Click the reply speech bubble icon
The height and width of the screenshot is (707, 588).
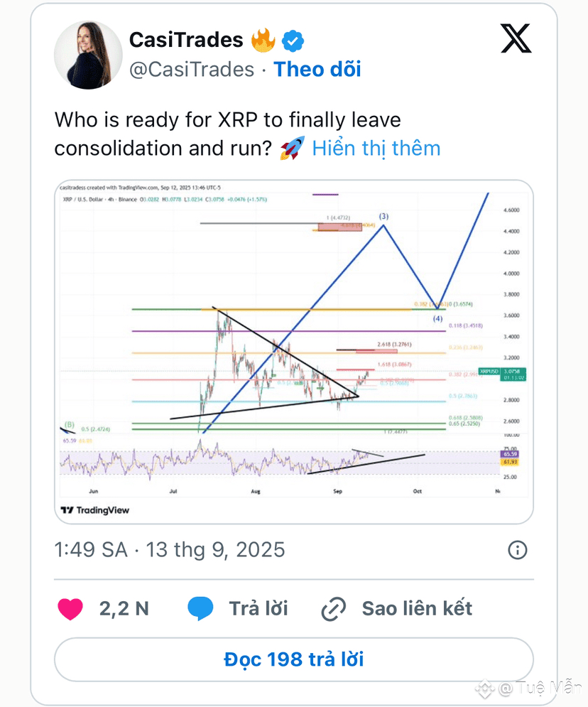(x=200, y=609)
